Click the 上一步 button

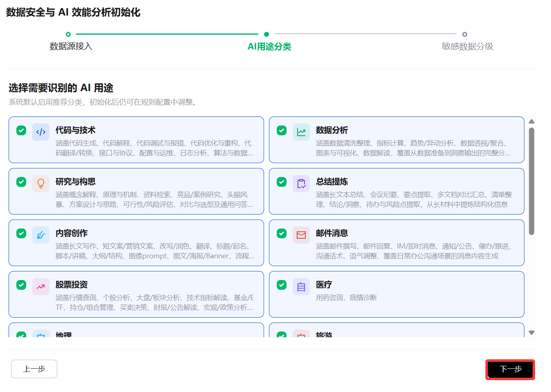[x=34, y=369]
